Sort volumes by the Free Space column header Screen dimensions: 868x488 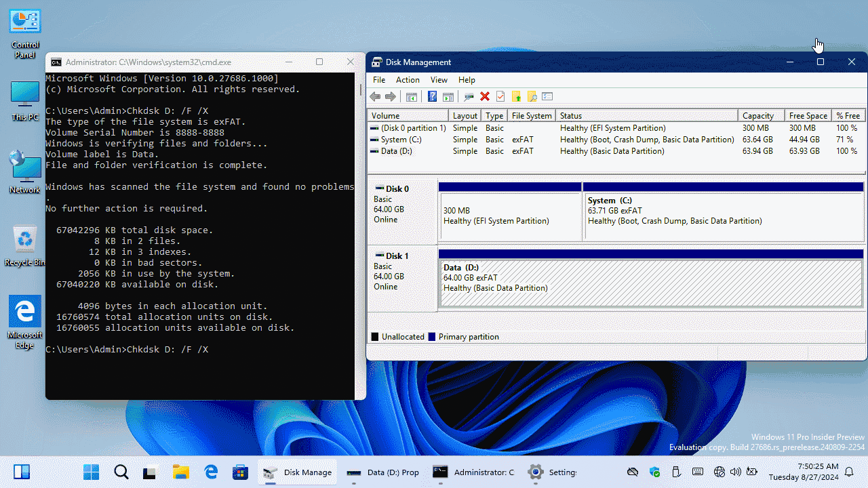(808, 116)
